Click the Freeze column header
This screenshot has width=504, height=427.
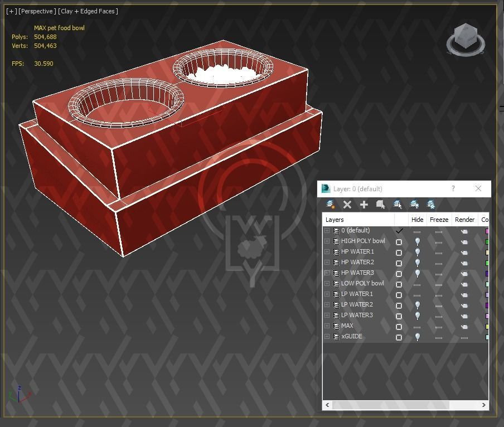pyautogui.click(x=439, y=220)
